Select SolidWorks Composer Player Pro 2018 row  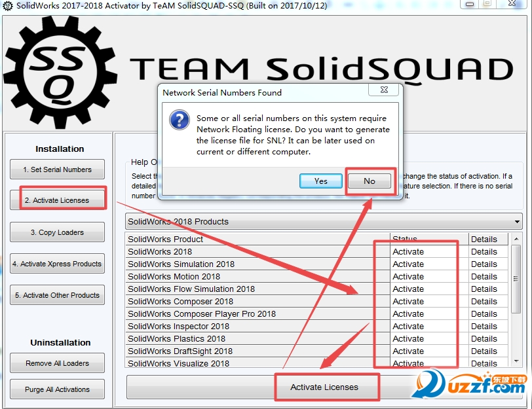tap(258, 313)
